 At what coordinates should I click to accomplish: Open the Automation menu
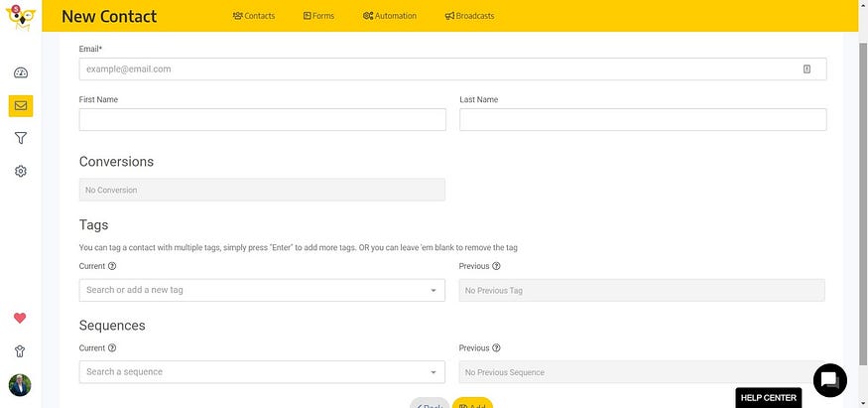(390, 16)
